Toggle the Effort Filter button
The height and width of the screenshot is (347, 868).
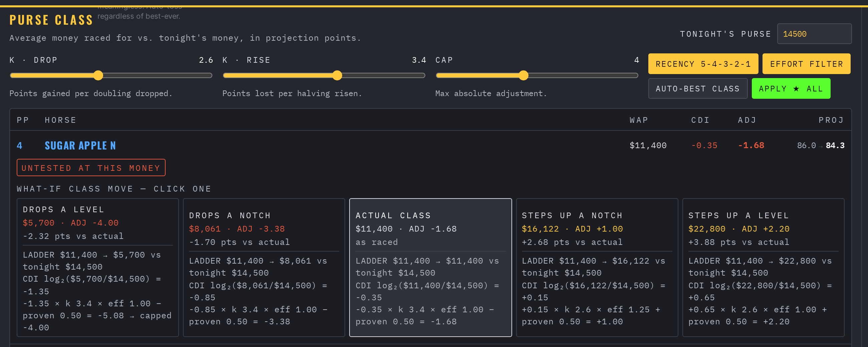[x=806, y=64]
